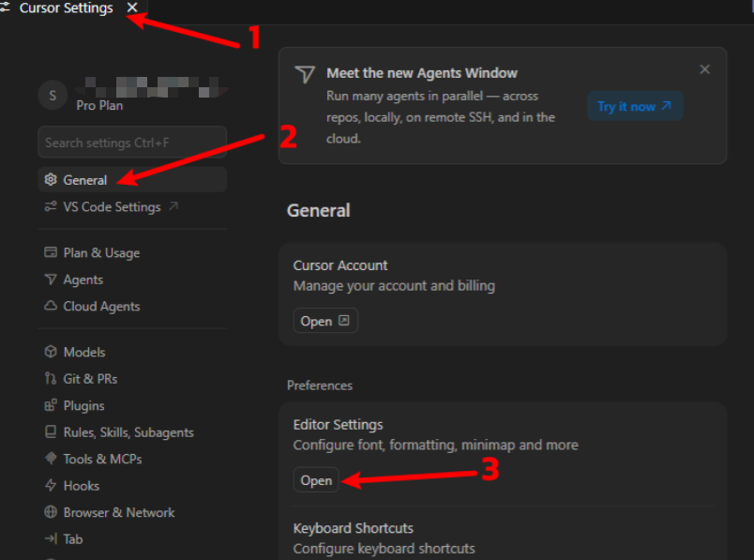
Task: Click the Search settings input field
Action: (x=132, y=143)
